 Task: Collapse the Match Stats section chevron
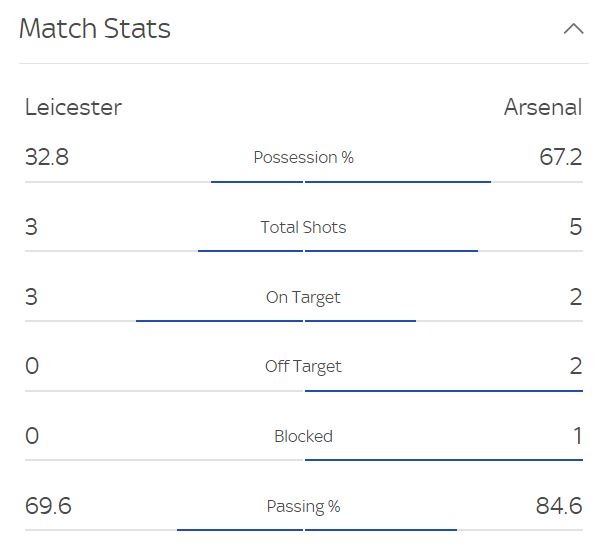click(573, 29)
